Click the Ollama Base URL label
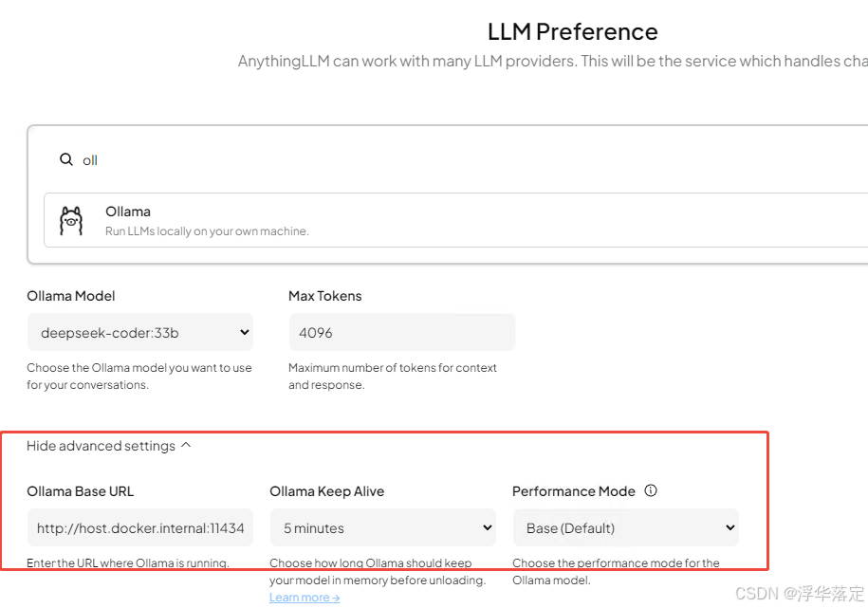 coord(81,491)
